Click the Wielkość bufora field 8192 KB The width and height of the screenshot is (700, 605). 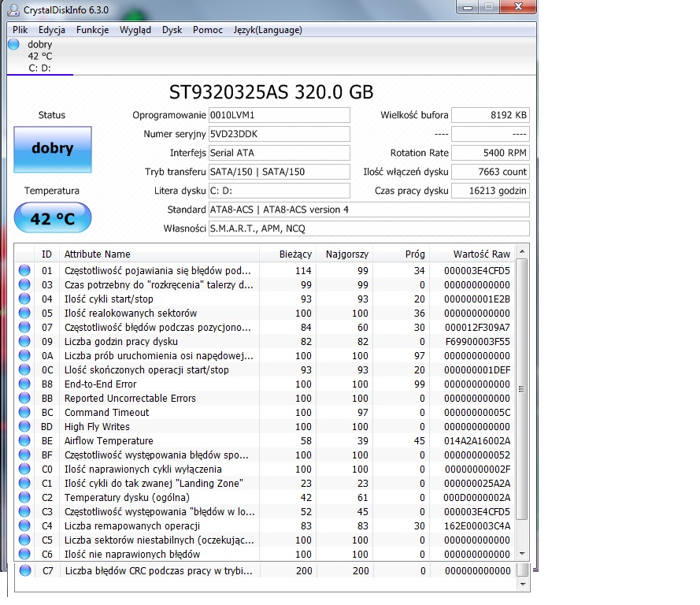[491, 115]
